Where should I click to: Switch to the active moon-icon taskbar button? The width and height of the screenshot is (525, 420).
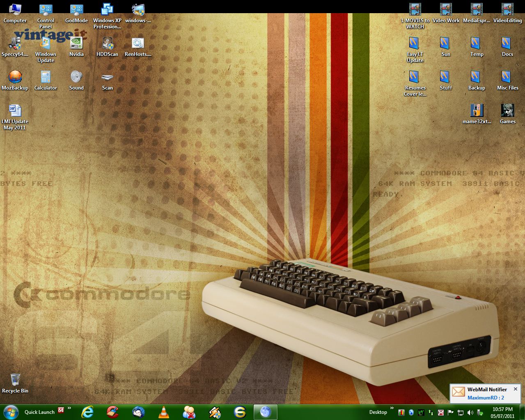[266, 412]
